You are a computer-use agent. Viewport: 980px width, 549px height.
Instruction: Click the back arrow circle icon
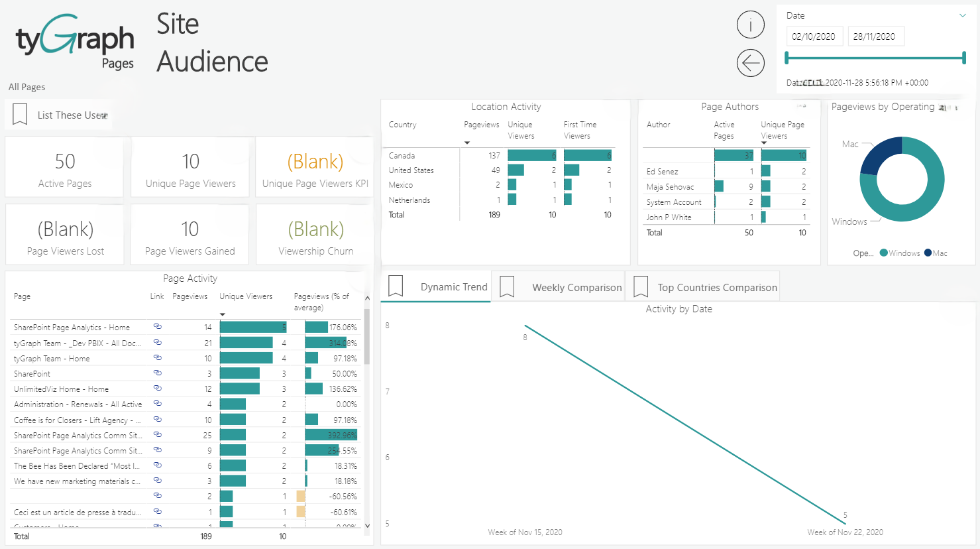(750, 63)
